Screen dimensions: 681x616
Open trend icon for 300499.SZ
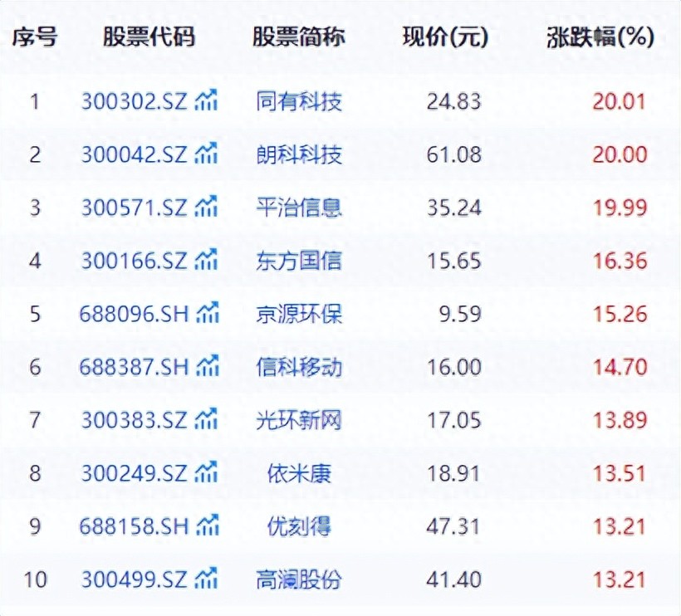coord(206,579)
